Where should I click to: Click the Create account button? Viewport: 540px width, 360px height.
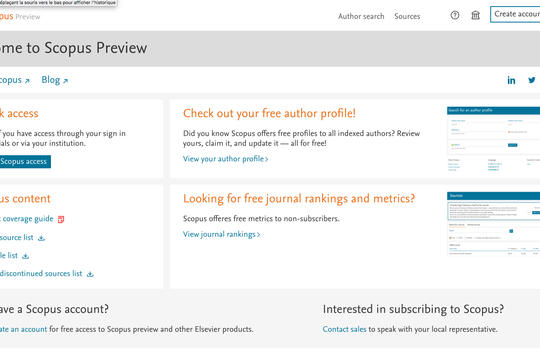[515, 14]
